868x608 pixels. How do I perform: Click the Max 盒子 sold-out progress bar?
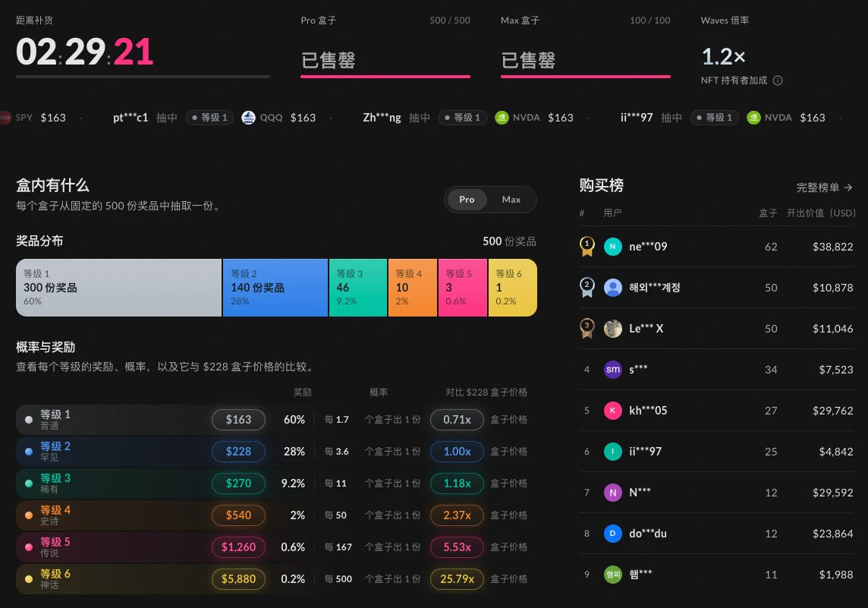[x=586, y=77]
